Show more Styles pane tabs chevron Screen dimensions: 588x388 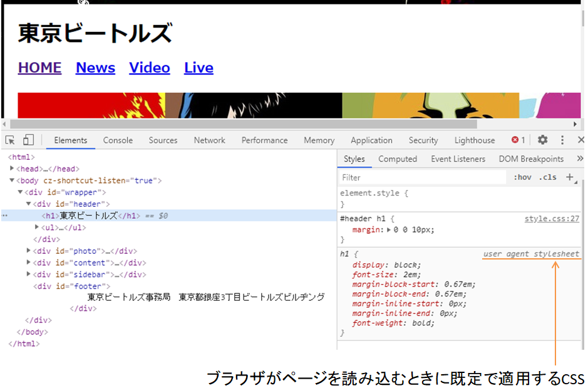(x=579, y=159)
